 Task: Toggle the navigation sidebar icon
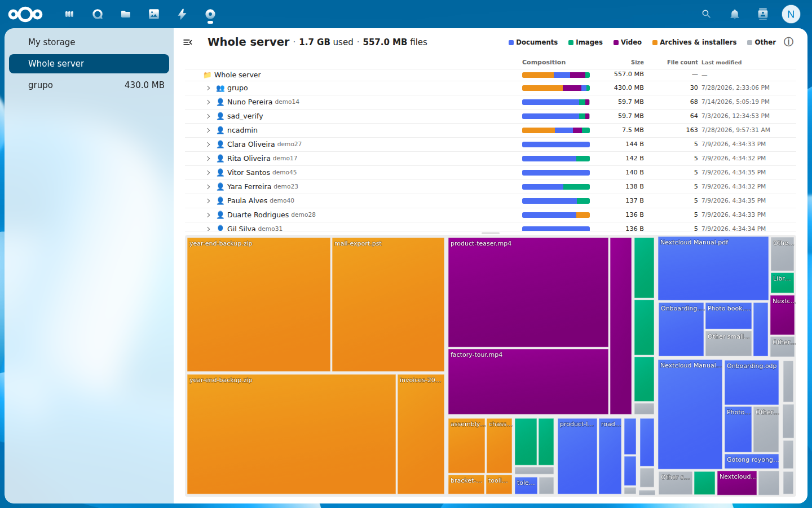tap(188, 42)
